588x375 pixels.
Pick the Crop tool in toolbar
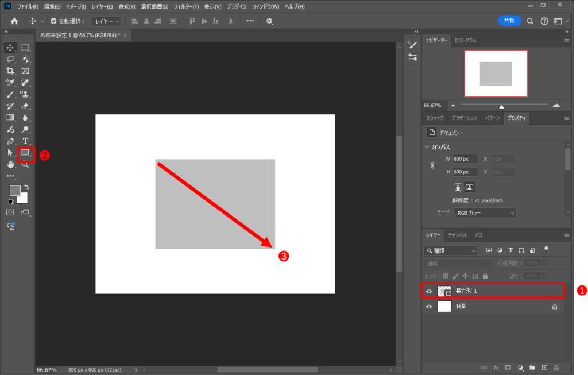[x=10, y=71]
